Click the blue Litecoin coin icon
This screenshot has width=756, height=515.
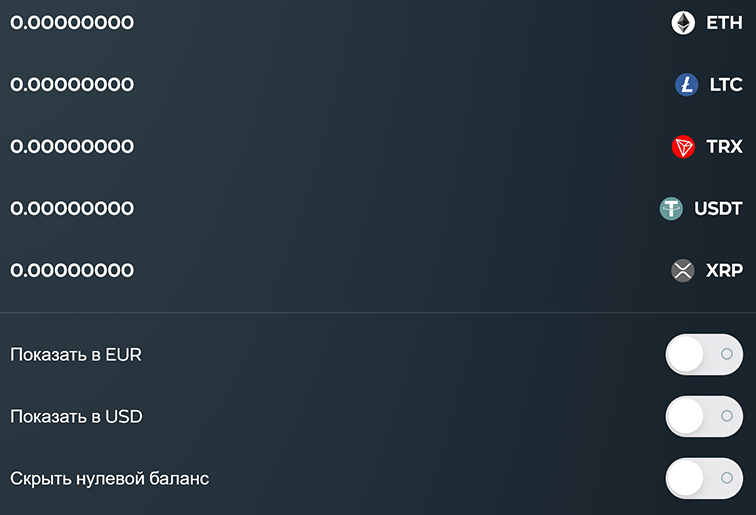tap(687, 85)
